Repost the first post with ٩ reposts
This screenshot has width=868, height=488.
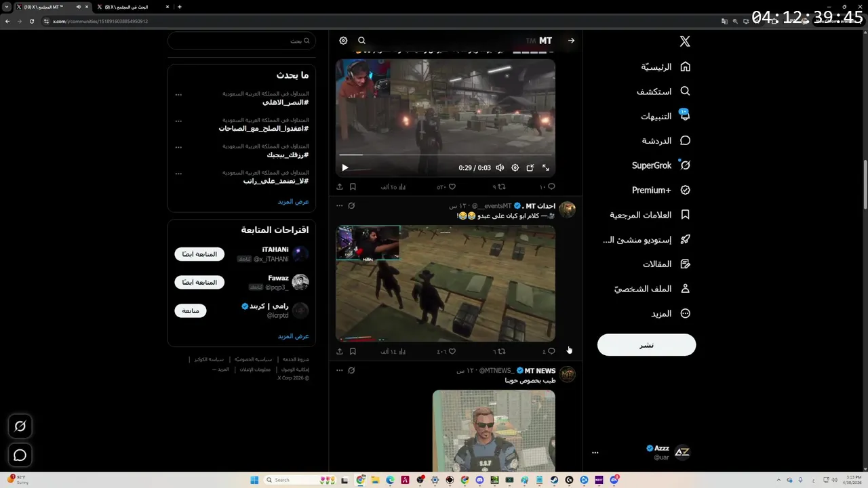(499, 186)
